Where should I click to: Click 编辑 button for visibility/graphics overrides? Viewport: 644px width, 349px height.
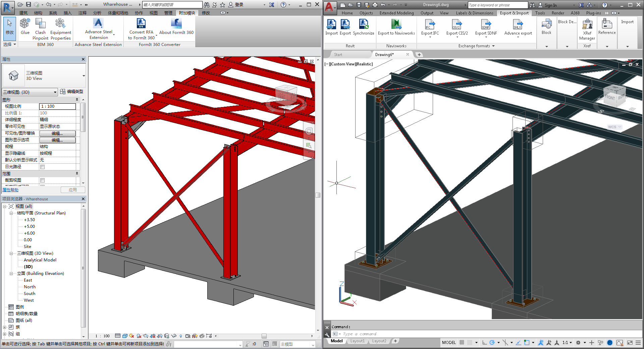[x=58, y=133]
